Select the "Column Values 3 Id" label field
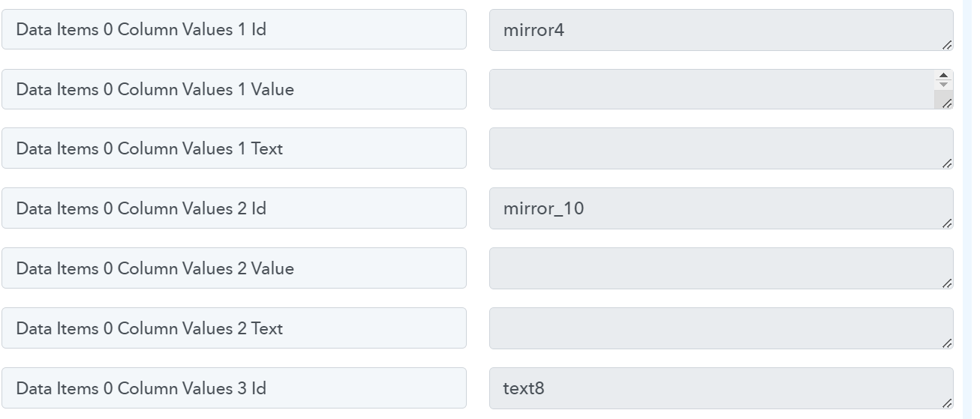Screen dimensions: 980x419 coord(233,388)
